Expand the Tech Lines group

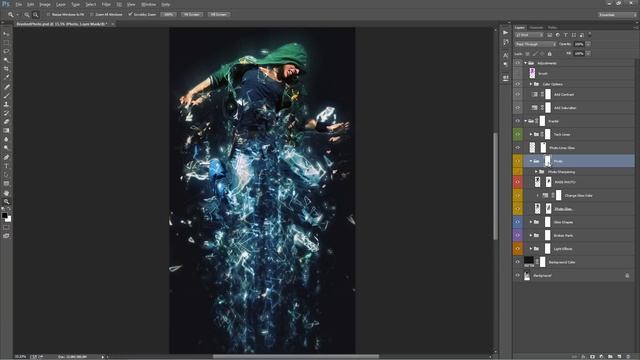pyautogui.click(x=531, y=134)
